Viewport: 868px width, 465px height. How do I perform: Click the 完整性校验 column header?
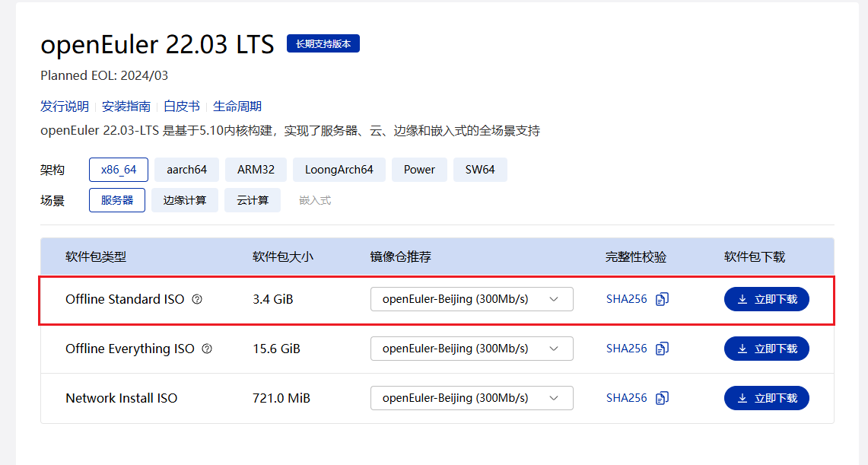[635, 257]
